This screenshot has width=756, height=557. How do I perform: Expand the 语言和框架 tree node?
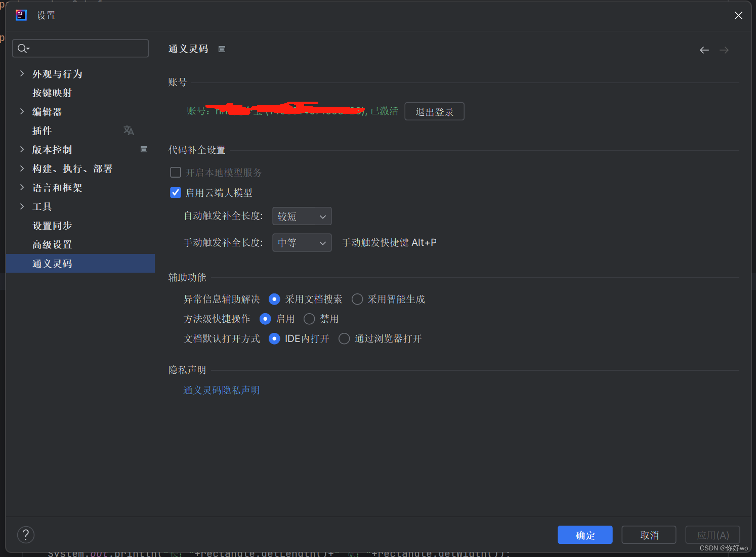[22, 188]
